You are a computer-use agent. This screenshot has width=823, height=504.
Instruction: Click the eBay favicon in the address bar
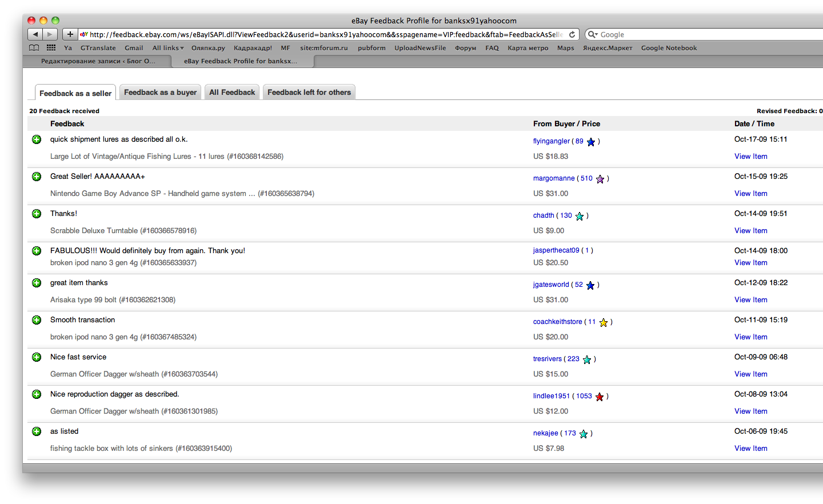[x=84, y=34]
